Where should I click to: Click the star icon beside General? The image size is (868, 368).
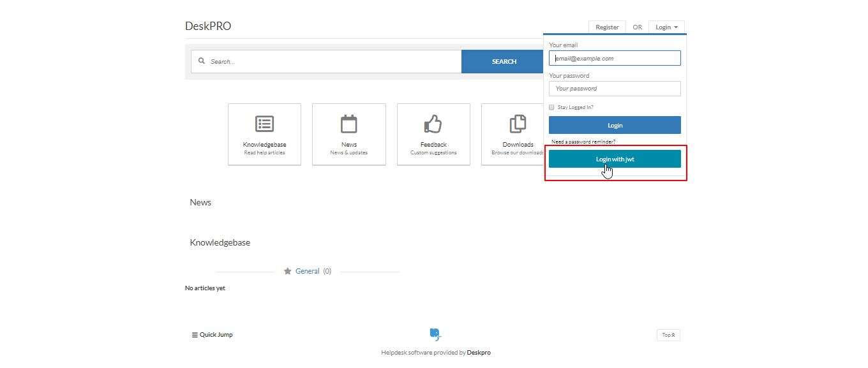tap(288, 271)
